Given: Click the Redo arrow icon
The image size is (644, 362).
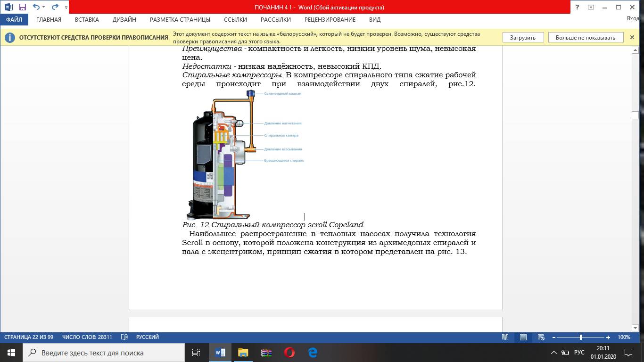Looking at the screenshot, I should (x=55, y=7).
